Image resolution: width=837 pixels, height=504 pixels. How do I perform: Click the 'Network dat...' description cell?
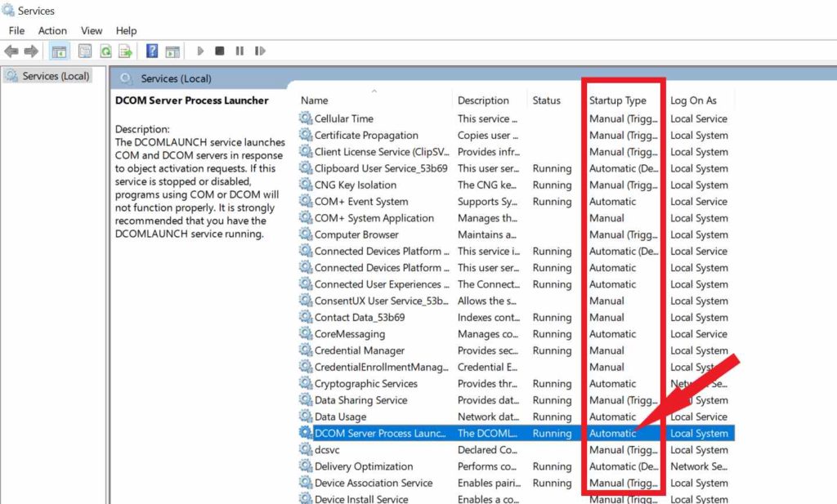pos(488,417)
